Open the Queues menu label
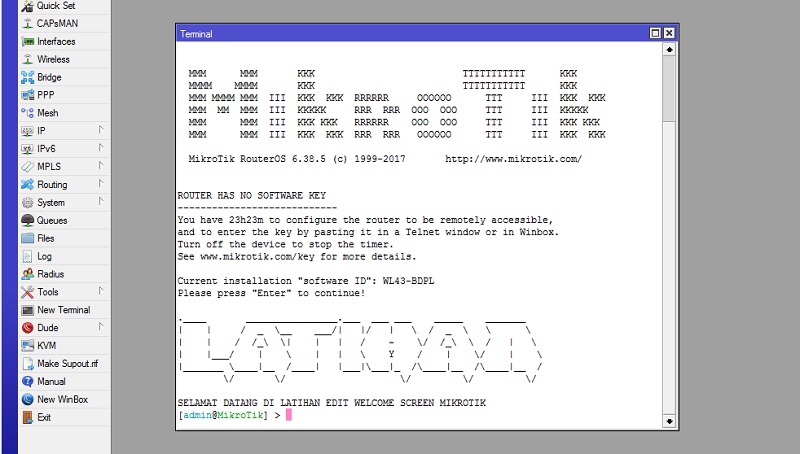This screenshot has width=800, height=454. [x=52, y=220]
